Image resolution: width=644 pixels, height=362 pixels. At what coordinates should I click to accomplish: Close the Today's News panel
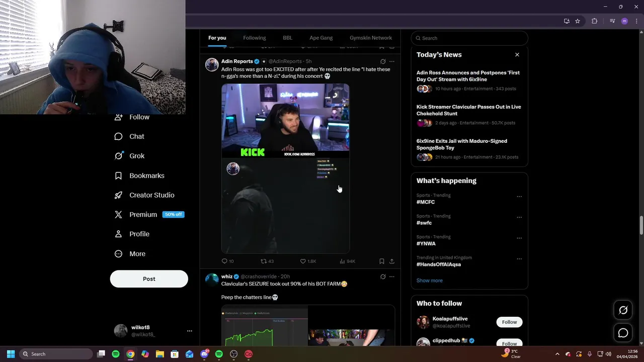coord(517,55)
